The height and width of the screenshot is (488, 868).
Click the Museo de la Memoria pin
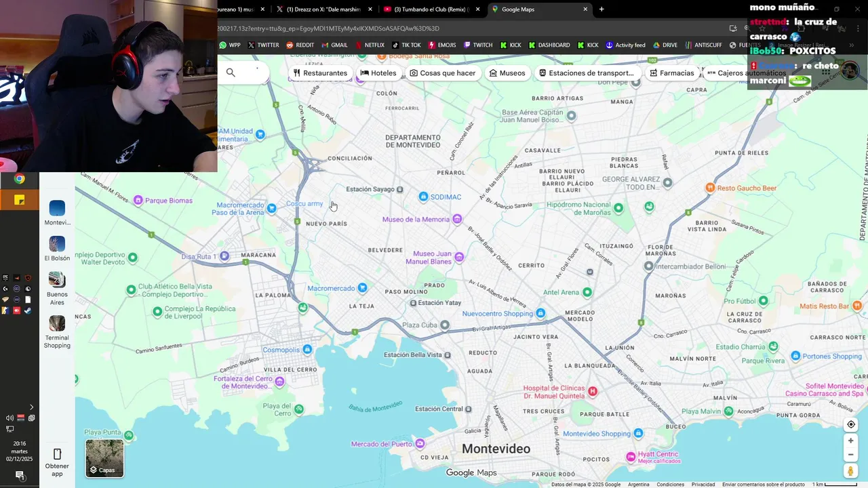point(457,219)
